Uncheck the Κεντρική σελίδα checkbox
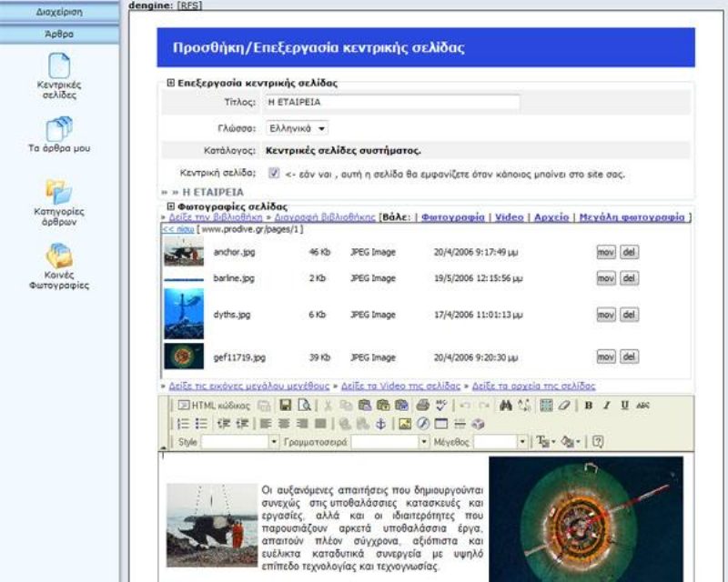The image size is (728, 582). pyautogui.click(x=274, y=173)
